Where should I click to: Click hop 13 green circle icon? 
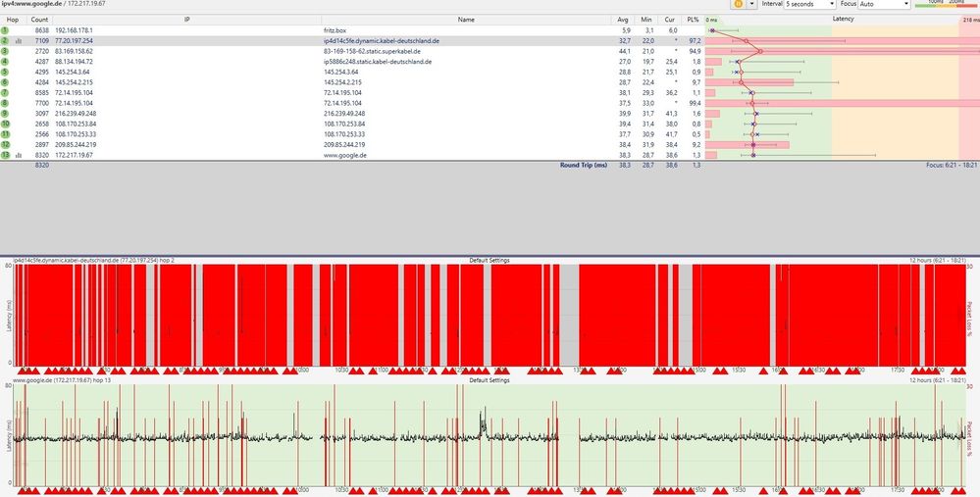[5, 155]
